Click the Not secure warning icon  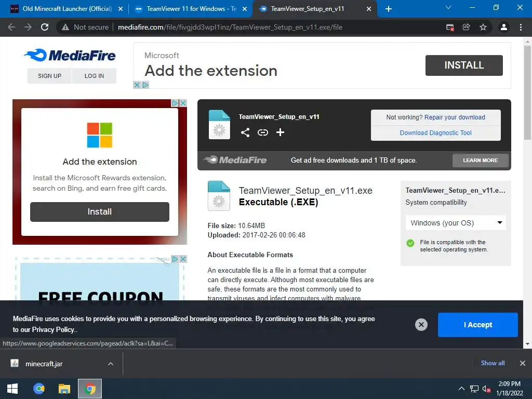point(65,27)
